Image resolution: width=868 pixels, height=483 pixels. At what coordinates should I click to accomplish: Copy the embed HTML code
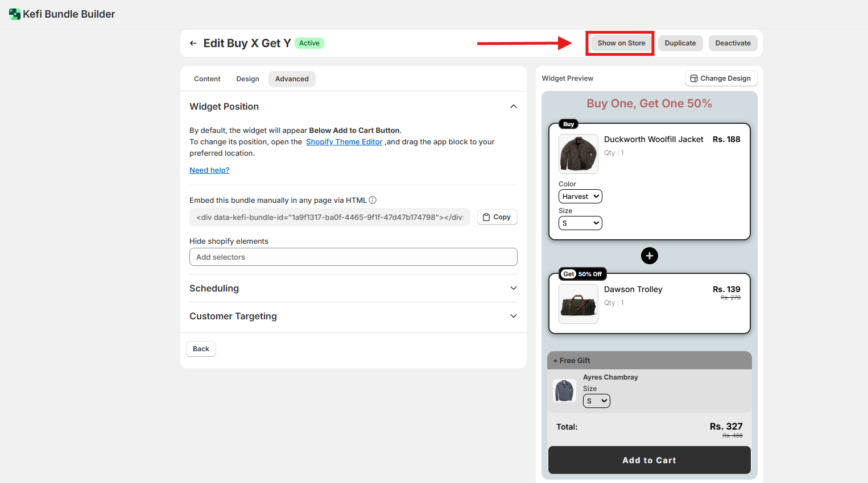(x=497, y=217)
